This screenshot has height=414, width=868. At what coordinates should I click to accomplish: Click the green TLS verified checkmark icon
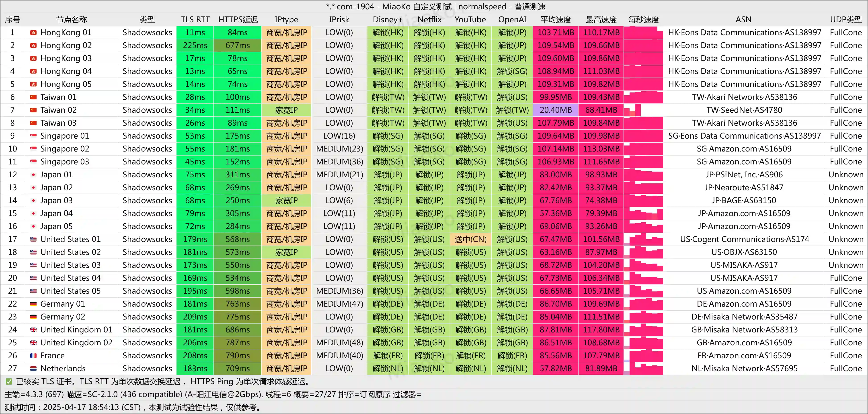click(x=9, y=381)
